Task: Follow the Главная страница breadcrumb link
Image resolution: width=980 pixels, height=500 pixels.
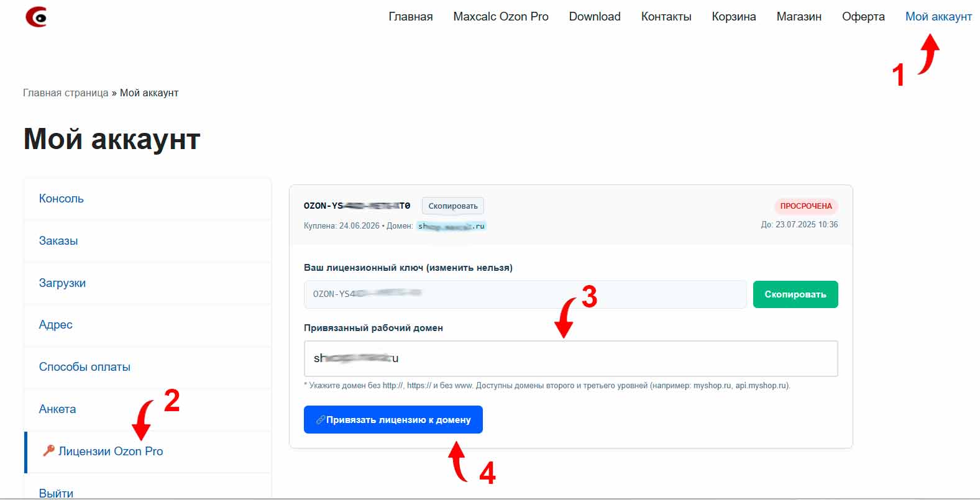Action: [66, 93]
